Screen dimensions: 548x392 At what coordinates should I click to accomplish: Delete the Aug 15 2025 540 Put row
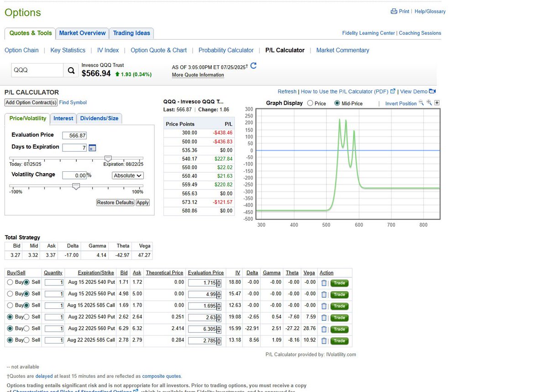[324, 283]
